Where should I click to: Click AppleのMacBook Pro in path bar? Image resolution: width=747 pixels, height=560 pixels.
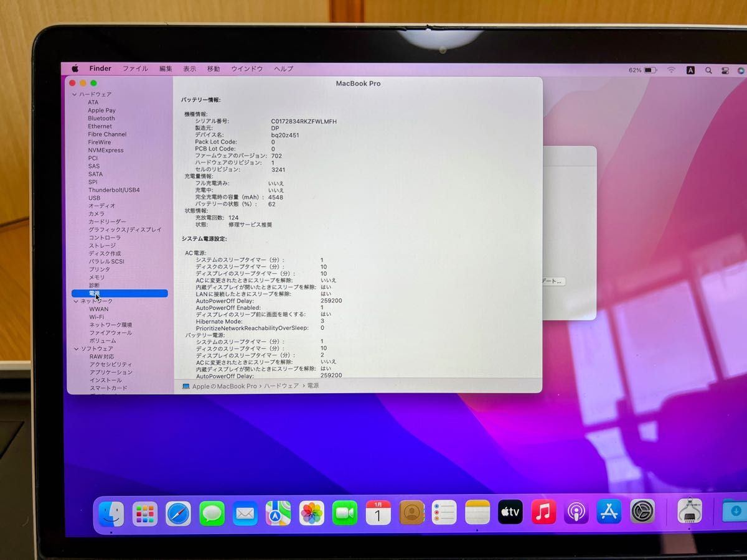click(x=224, y=386)
